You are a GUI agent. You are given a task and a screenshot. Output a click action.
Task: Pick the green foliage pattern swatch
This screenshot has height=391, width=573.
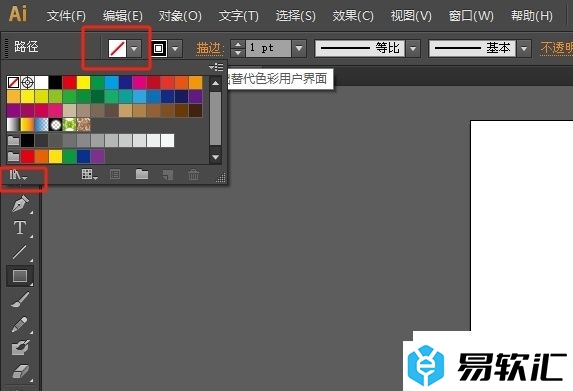(x=69, y=125)
